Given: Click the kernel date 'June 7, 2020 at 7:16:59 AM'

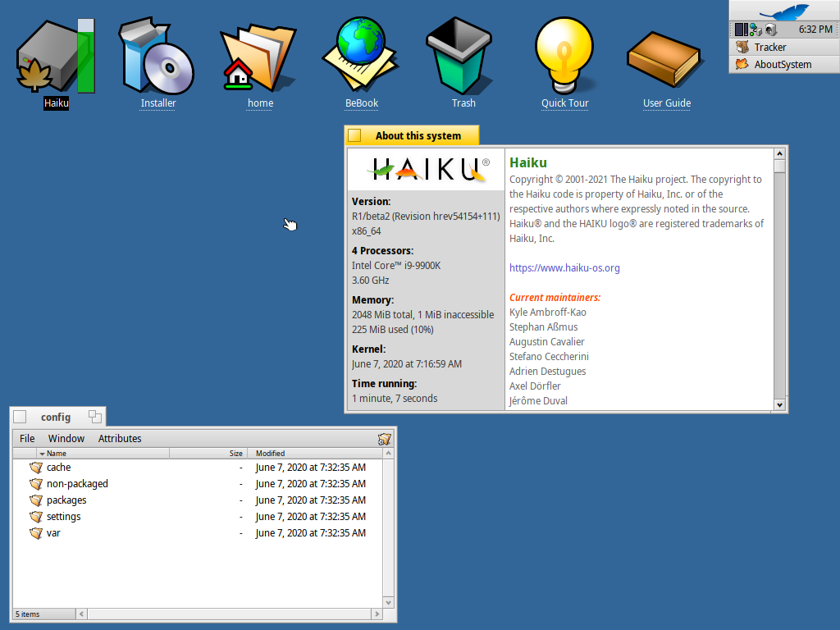Looking at the screenshot, I should tap(407, 364).
